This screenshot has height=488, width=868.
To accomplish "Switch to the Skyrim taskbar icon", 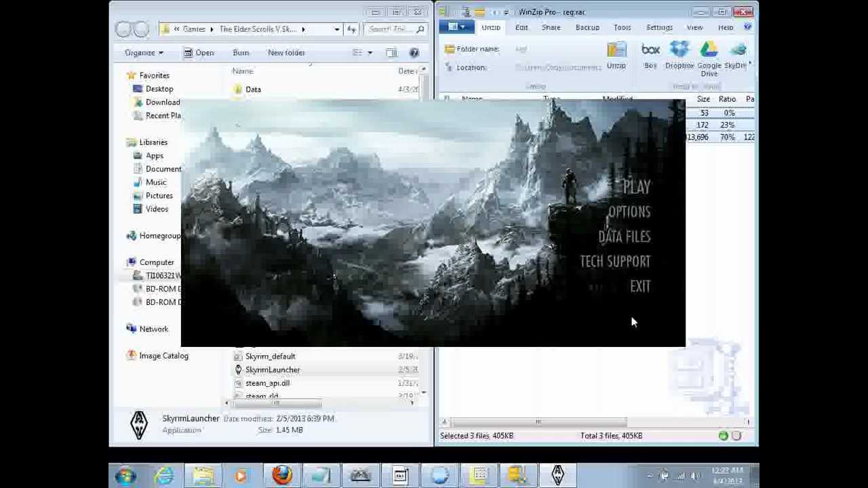I will pos(557,476).
